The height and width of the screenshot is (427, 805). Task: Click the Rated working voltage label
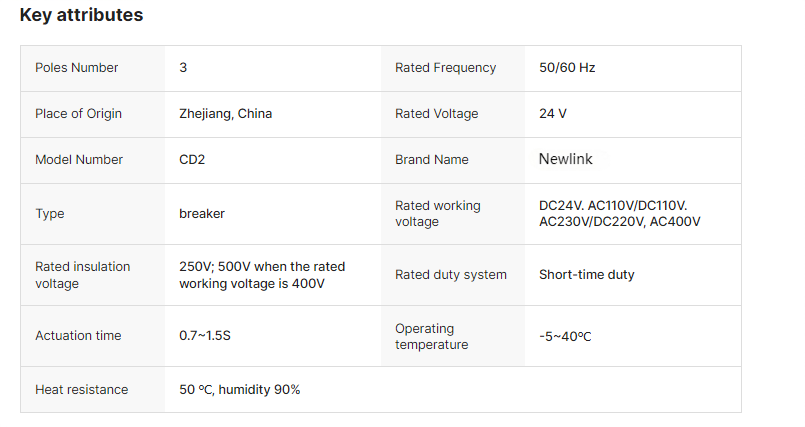[438, 214]
